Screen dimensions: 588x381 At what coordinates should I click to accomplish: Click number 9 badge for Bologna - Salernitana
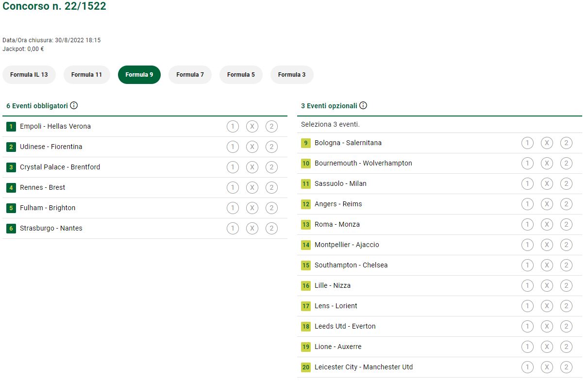click(x=305, y=143)
